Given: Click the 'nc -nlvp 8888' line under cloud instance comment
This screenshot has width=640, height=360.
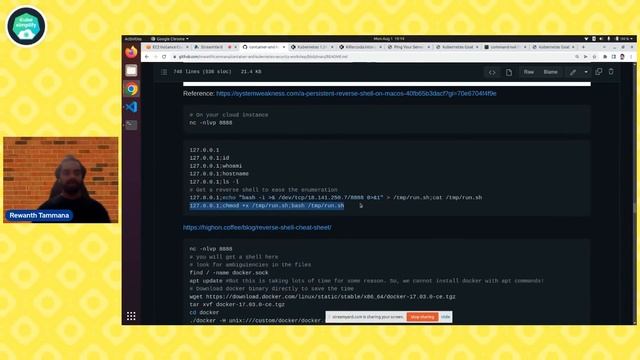Looking at the screenshot, I should pos(211,123).
